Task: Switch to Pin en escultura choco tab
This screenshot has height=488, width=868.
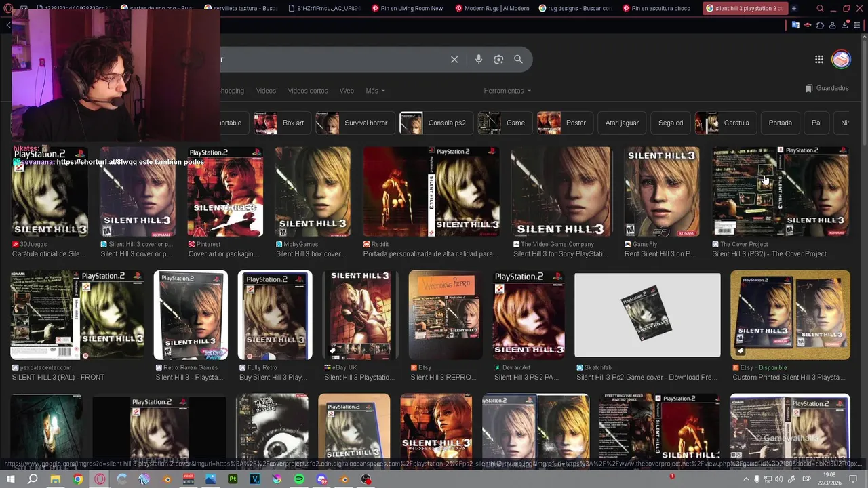Action: point(659,9)
